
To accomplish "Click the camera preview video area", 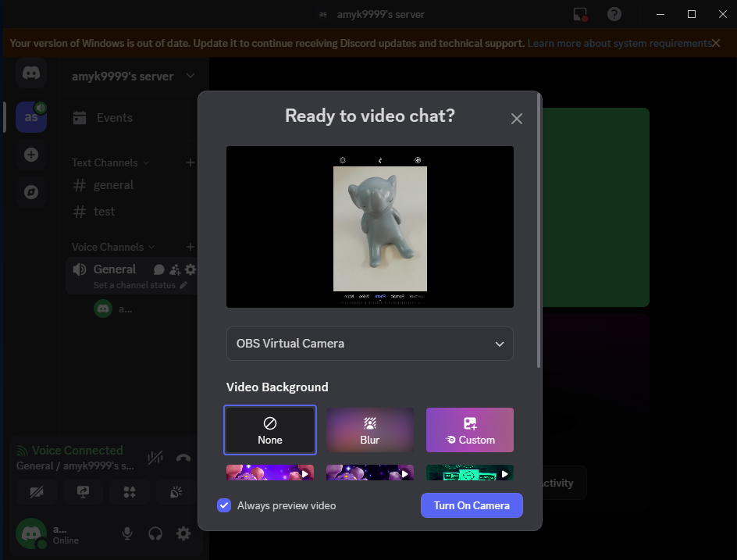I will coord(369,226).
